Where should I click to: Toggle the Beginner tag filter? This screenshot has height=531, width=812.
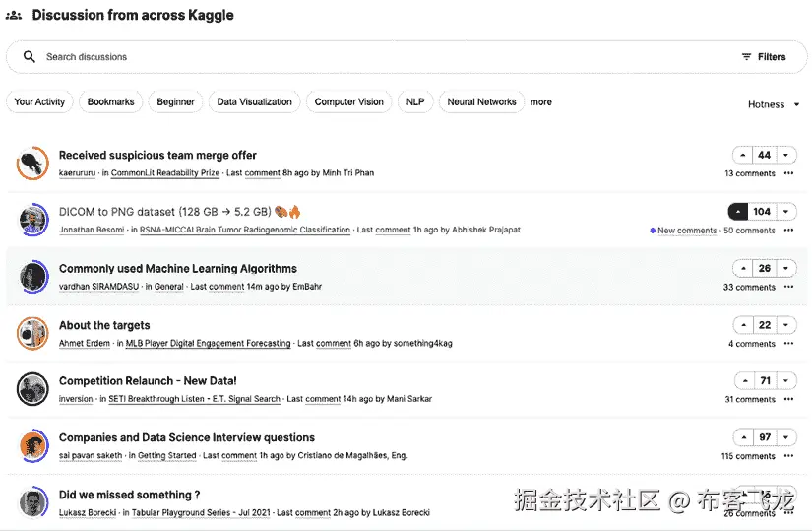176,102
